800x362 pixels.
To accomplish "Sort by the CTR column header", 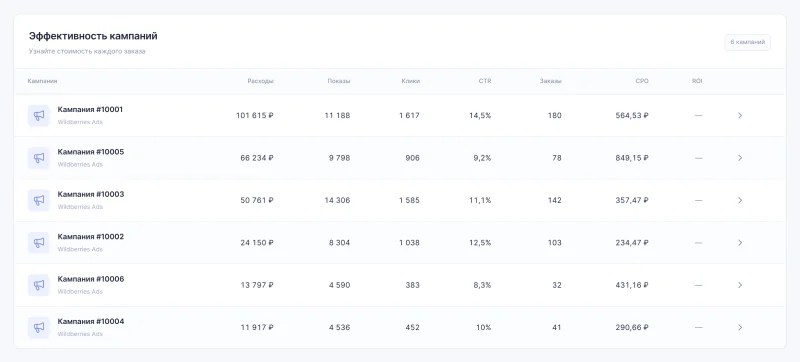I will pyautogui.click(x=486, y=81).
